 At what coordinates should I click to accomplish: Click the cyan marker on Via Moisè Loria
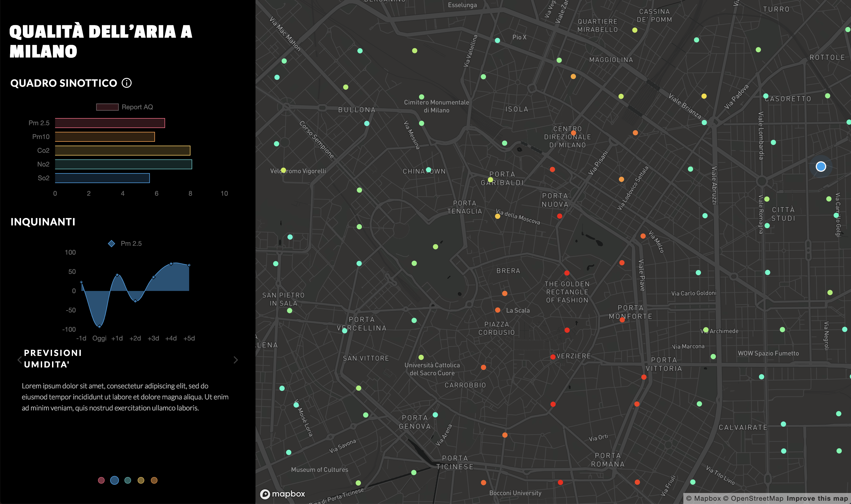coord(296,405)
